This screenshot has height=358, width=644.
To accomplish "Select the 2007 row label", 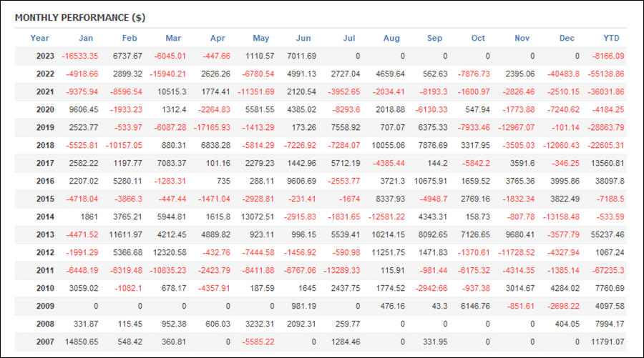I will click(x=45, y=342).
